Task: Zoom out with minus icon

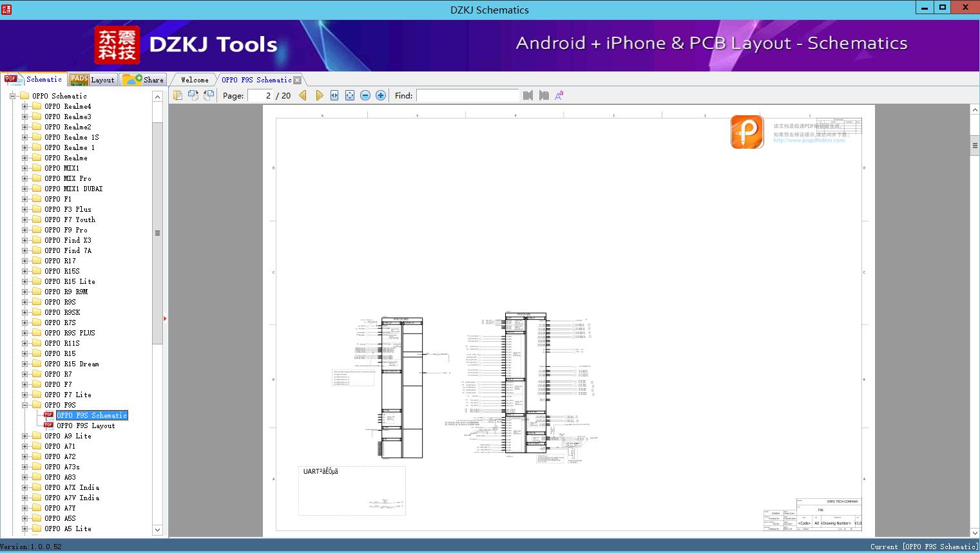Action: click(365, 95)
